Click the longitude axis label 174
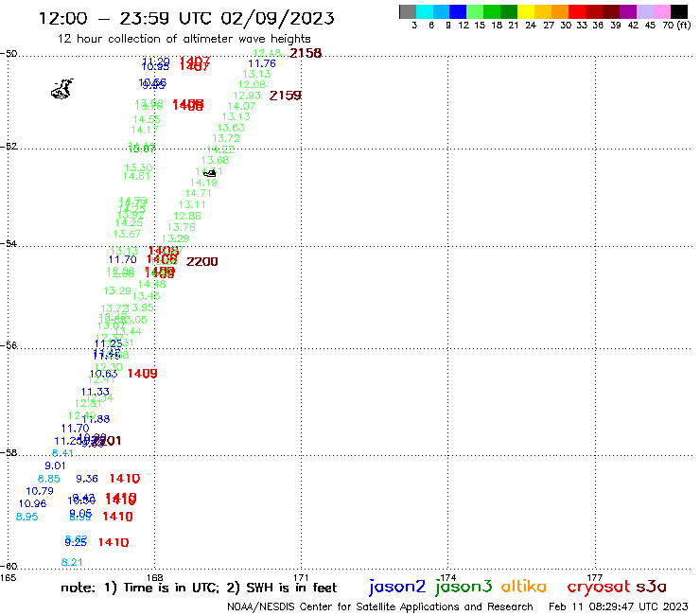The image size is (700, 615). [448, 577]
